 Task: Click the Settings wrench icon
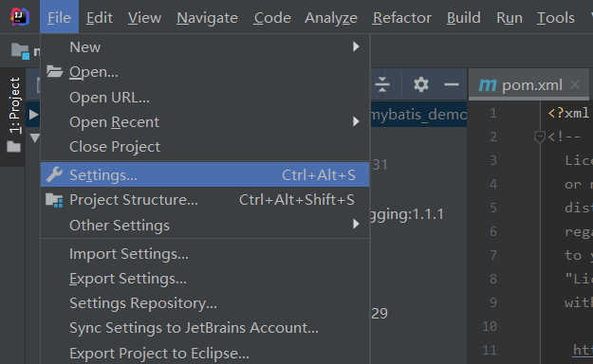point(54,174)
